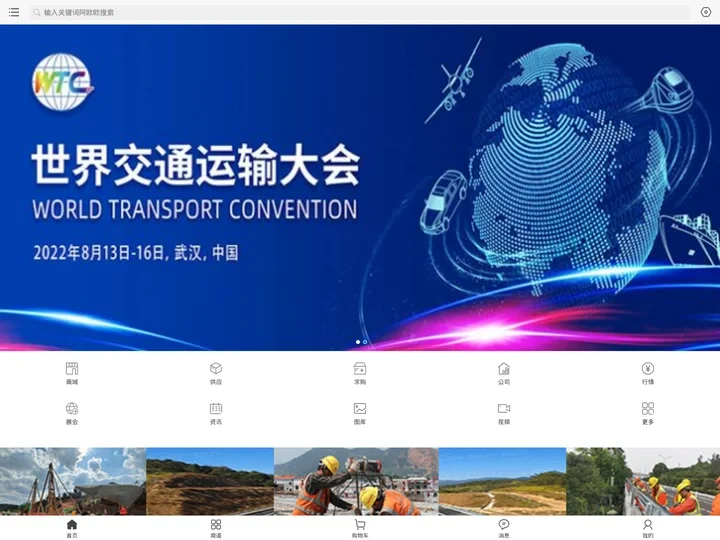Open the World Transport Convention banner
Viewport: 720px width, 540px height.
(x=360, y=188)
